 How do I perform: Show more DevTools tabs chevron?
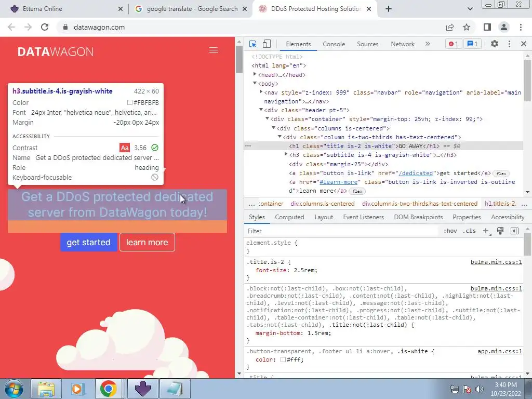click(x=428, y=44)
